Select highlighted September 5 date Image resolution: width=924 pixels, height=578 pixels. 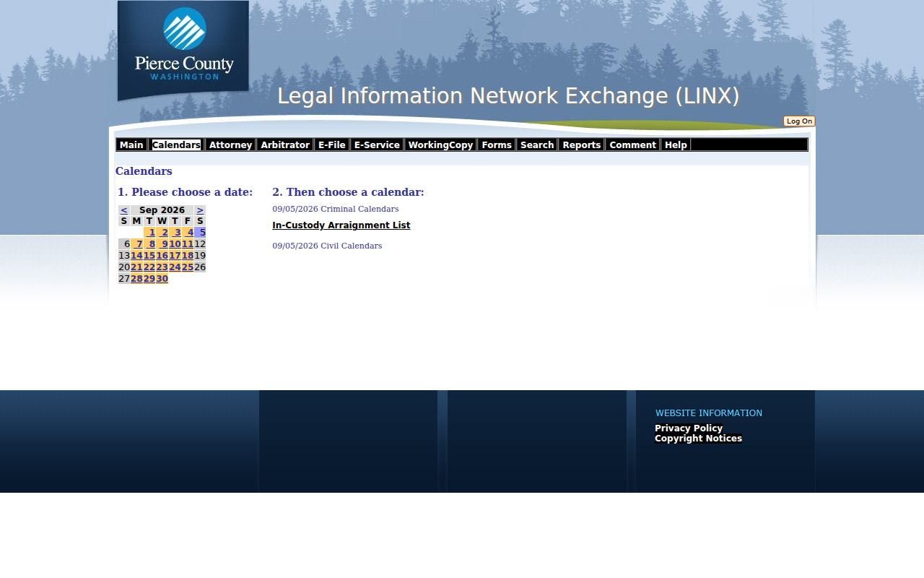(200, 233)
